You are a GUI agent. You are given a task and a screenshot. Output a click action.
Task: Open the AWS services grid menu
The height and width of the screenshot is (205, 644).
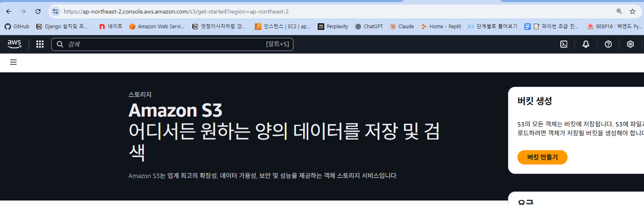[x=40, y=44]
